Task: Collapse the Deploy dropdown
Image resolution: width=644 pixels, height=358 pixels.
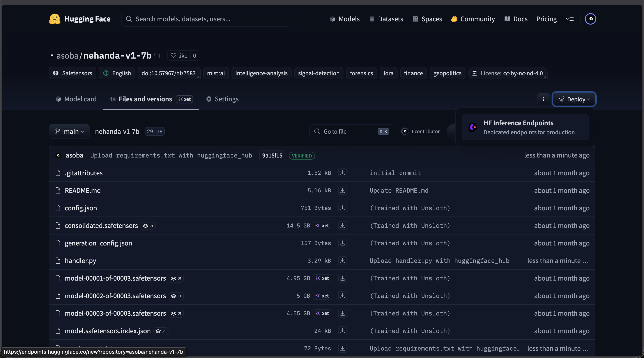Action: point(574,99)
